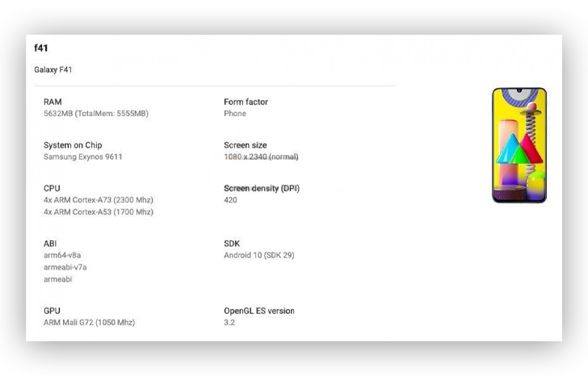Image resolution: width=588 pixels, height=380 pixels.
Task: Click the OpenGL ES version 3.2 value
Action: pyautogui.click(x=229, y=322)
